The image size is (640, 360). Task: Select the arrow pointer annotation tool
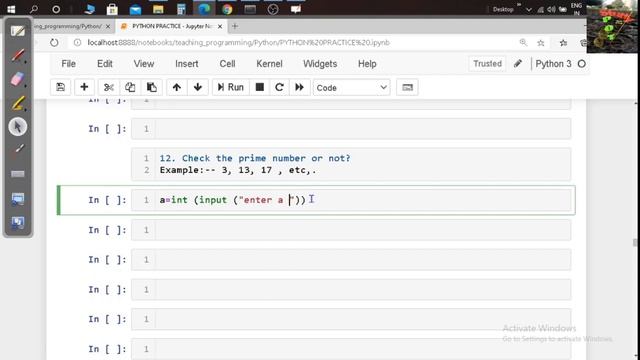[x=18, y=127]
